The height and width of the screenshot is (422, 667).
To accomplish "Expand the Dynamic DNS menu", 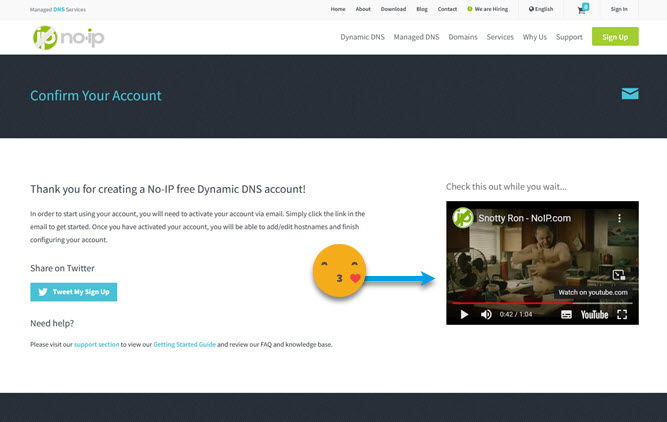I will [x=361, y=37].
